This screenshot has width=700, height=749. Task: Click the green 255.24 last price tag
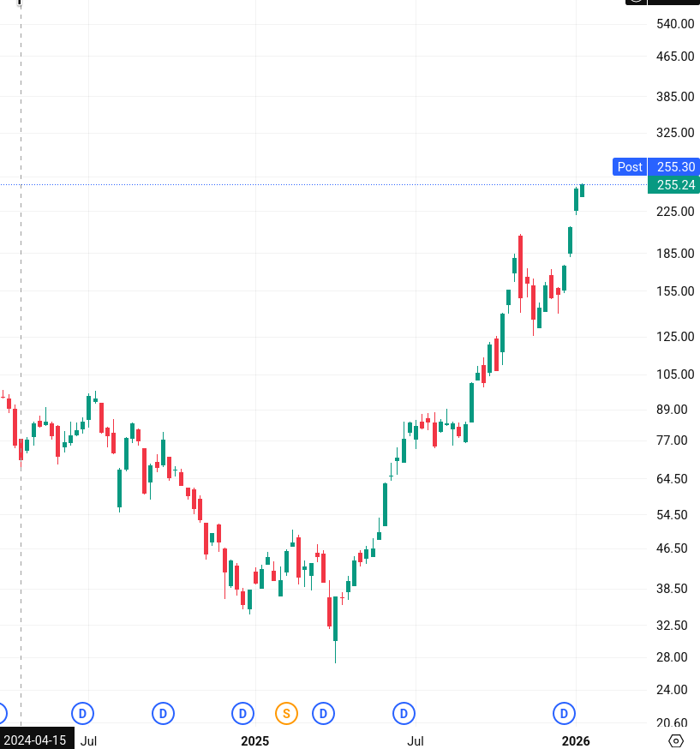click(x=675, y=185)
